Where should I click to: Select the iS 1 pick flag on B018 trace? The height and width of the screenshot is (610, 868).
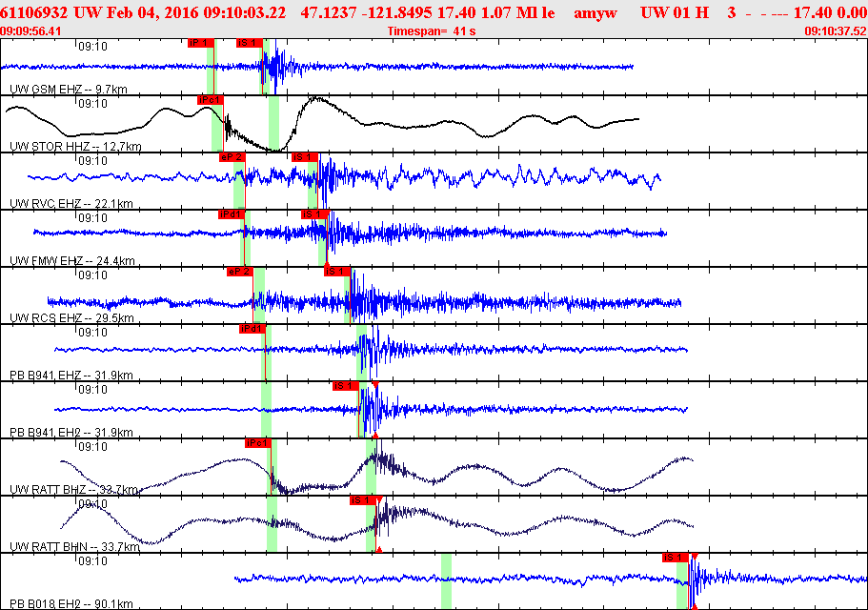[x=676, y=558]
